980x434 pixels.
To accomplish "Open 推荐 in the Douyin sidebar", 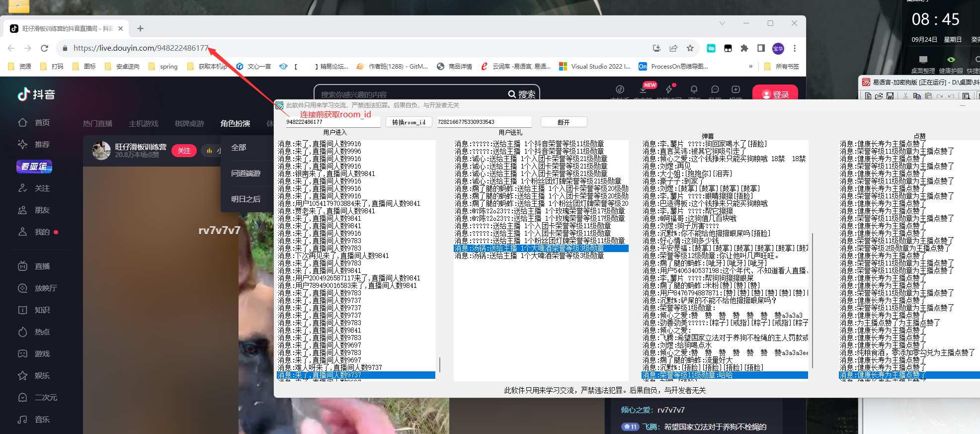I will pyautogui.click(x=34, y=144).
